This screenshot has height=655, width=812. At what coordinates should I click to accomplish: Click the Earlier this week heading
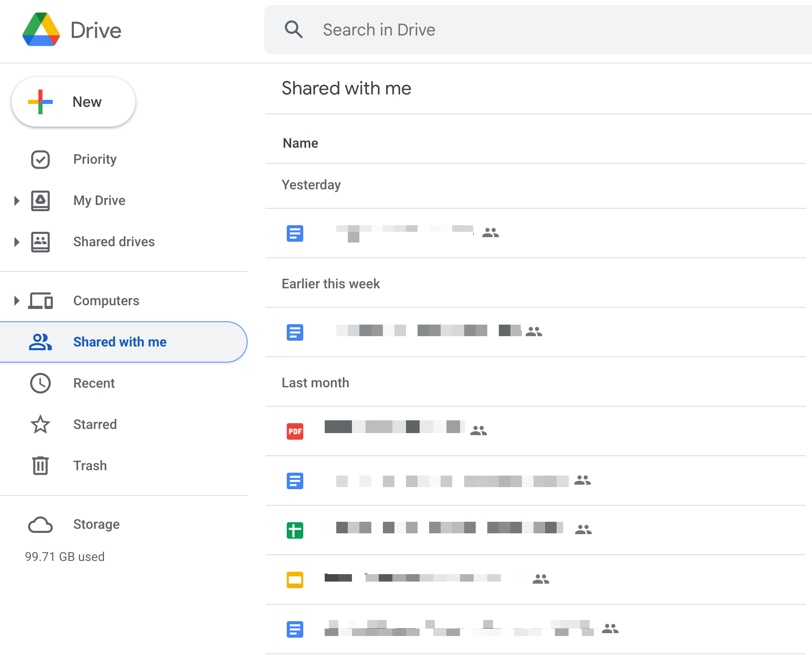point(331,284)
